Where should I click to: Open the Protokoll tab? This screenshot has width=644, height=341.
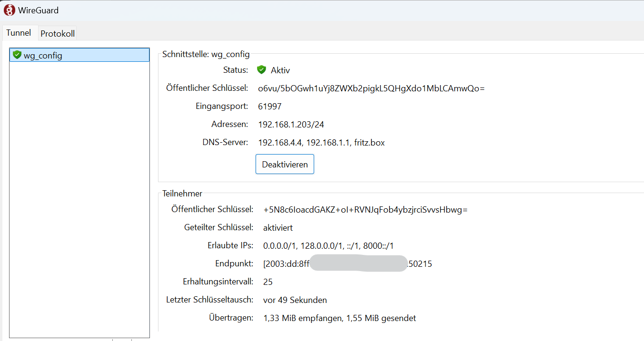pos(58,34)
